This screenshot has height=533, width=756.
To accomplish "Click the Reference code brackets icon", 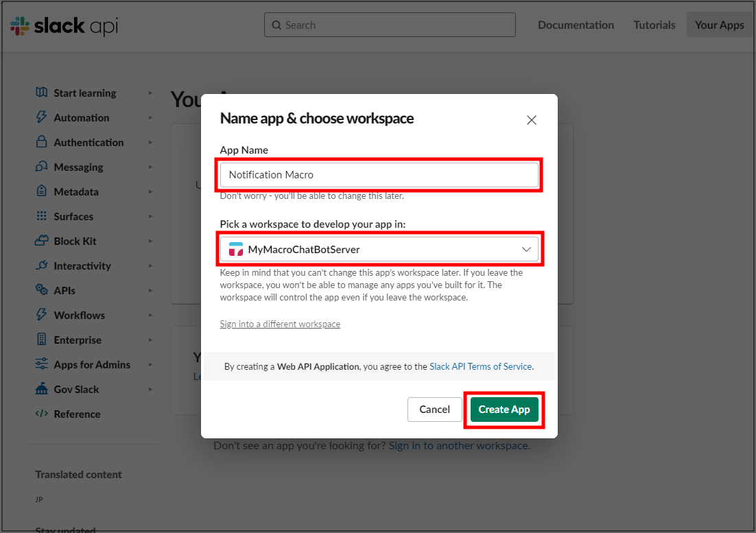I will (x=41, y=414).
